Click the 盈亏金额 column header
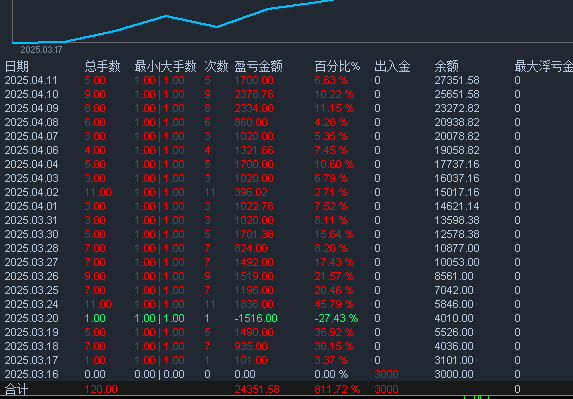 pos(258,66)
